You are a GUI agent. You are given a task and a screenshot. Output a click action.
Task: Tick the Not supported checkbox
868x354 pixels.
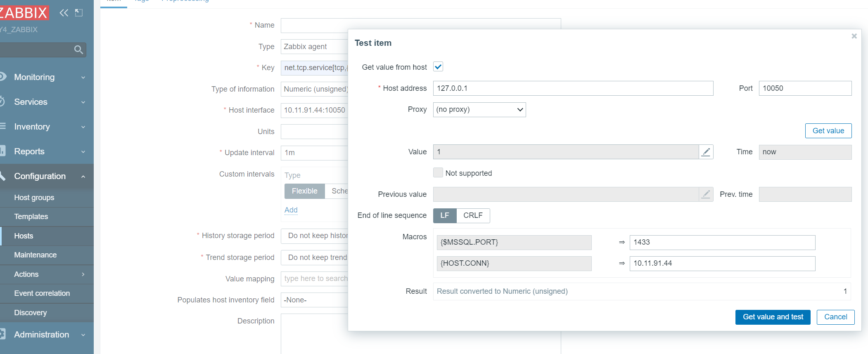pyautogui.click(x=438, y=173)
